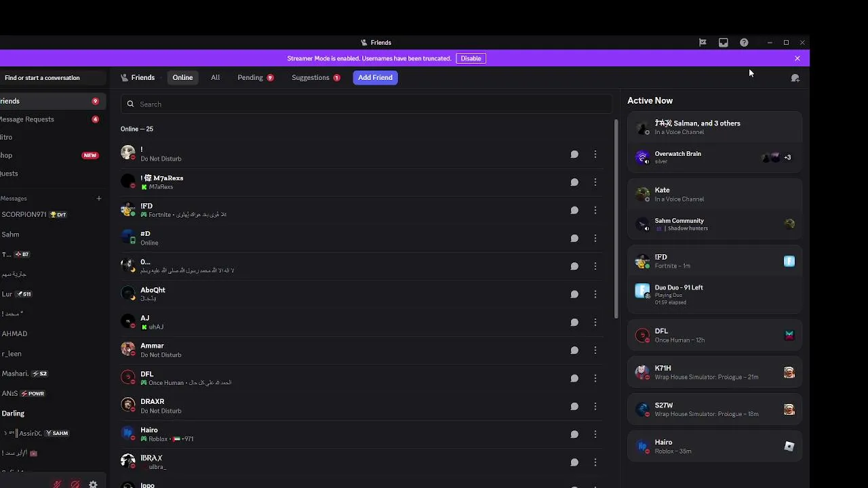Image resolution: width=868 pixels, height=488 pixels.
Task: Open more options for M7aRexs
Action: pyautogui.click(x=595, y=182)
